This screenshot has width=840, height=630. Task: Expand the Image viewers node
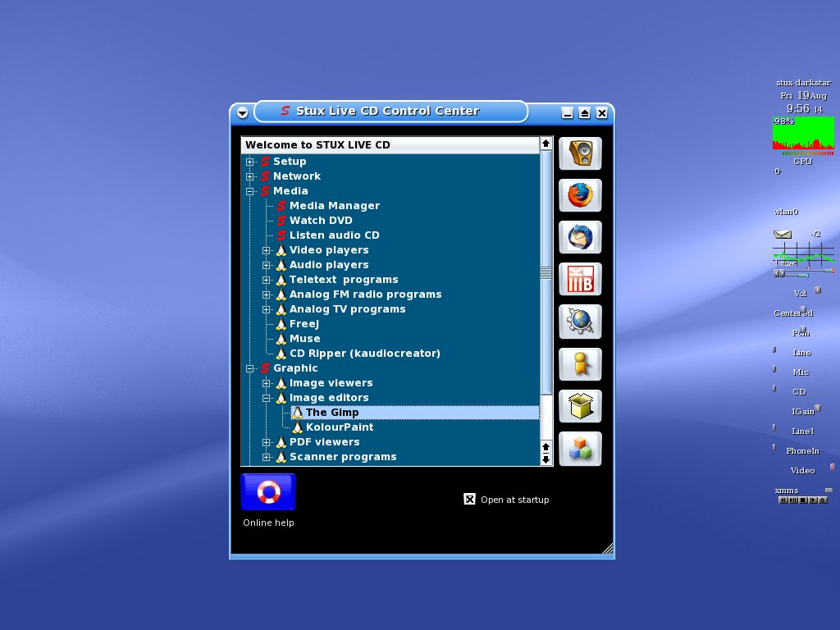tap(267, 384)
